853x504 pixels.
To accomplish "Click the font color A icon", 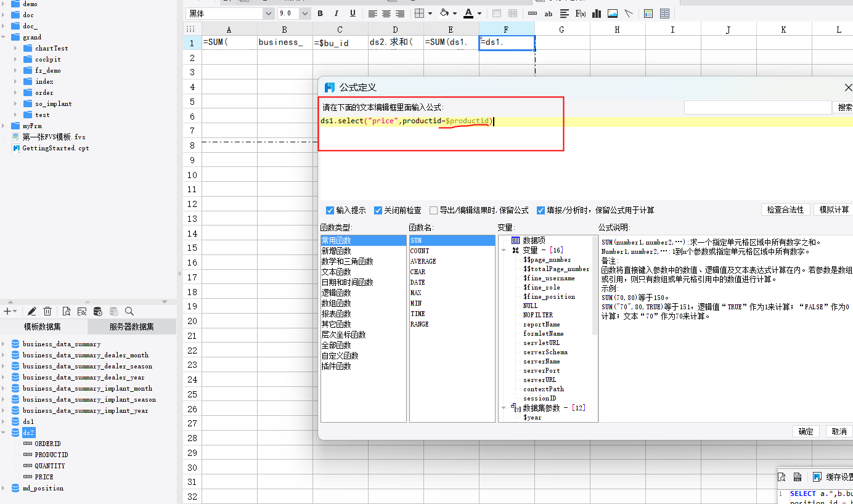I will [468, 14].
